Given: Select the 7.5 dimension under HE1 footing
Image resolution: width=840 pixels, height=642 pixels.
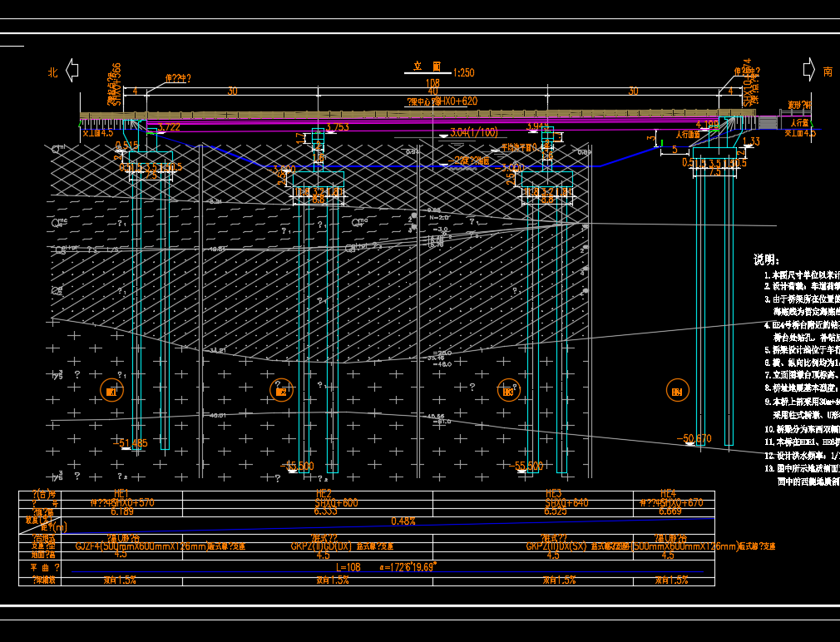Looking at the screenshot, I should 151,175.
